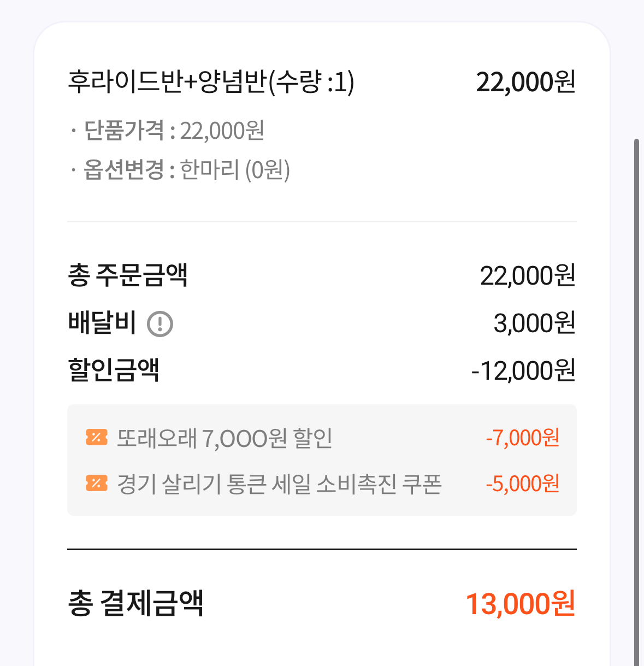Screen dimensions: 644x666
Task: Select the 단품가격 : 22,000원 line
Action: point(168,131)
